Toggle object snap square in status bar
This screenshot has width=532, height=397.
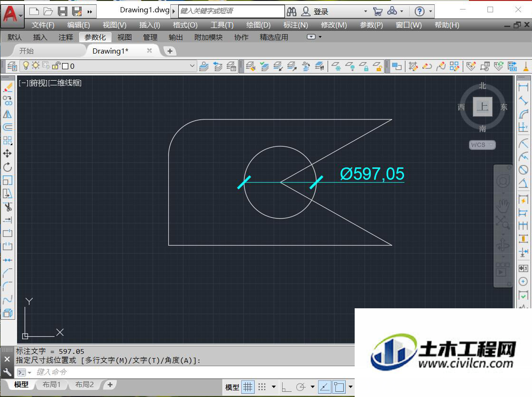339,387
